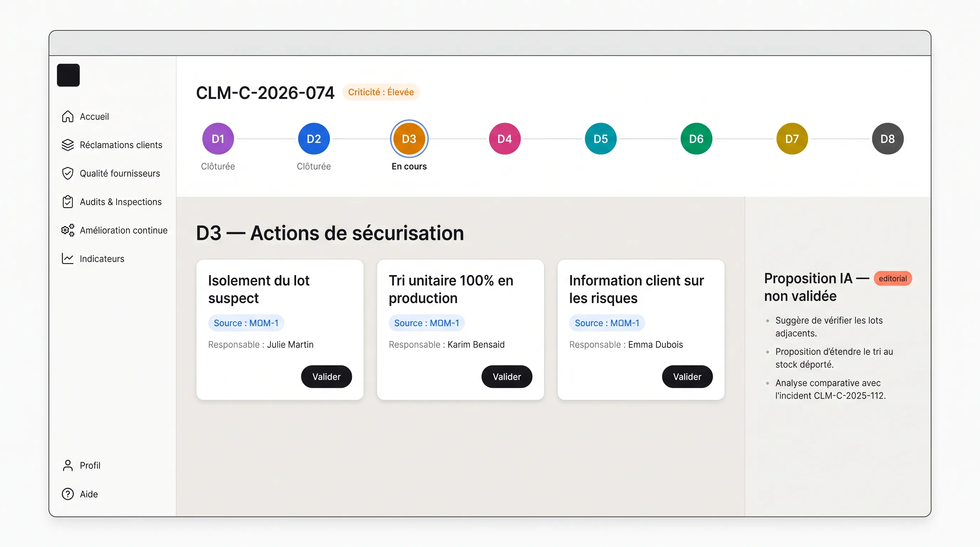This screenshot has height=547, width=980.
Task: Jump to the D4 step
Action: [505, 139]
